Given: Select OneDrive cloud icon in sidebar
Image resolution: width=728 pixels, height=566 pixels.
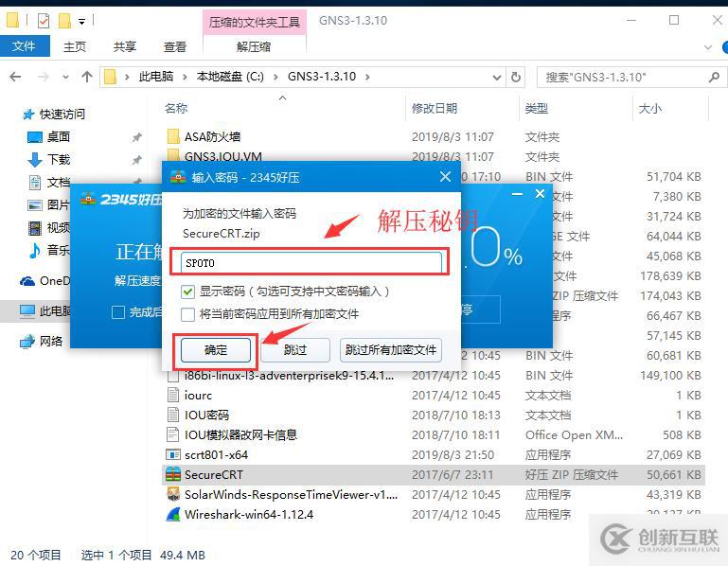Looking at the screenshot, I should coord(27,281).
